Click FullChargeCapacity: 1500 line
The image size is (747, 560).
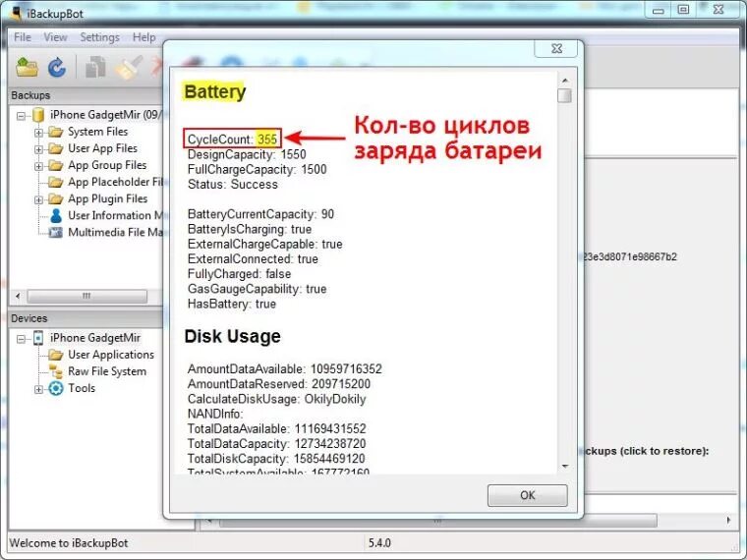click(x=258, y=170)
